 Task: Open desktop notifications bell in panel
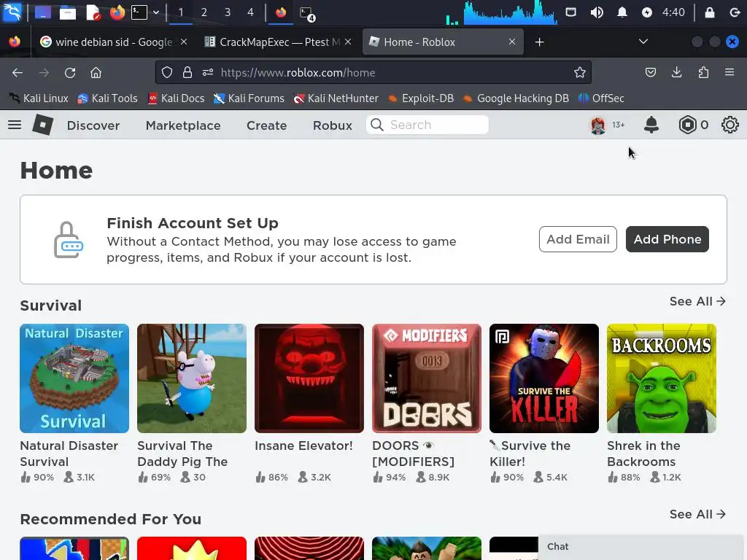[622, 12]
